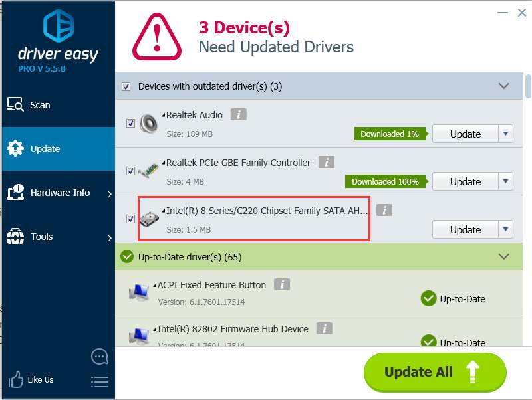Open the Hardware Info section
This screenshot has width=532, height=400.
click(x=59, y=193)
